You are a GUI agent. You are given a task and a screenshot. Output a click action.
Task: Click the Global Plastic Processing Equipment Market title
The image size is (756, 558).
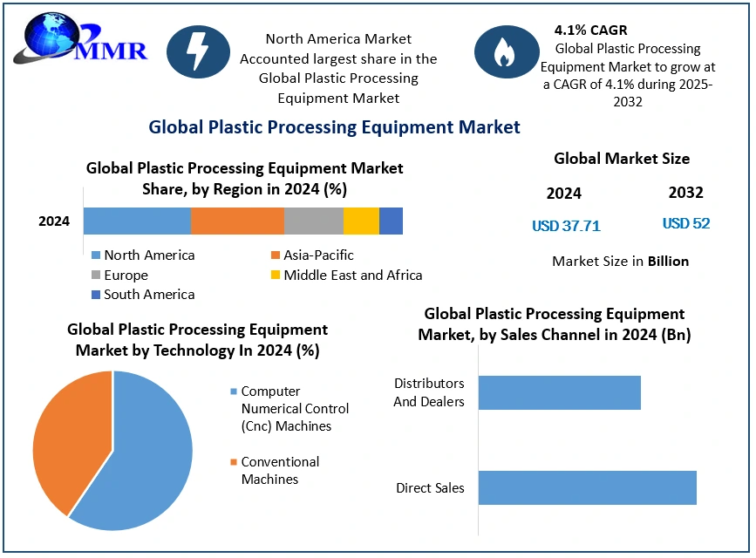pos(334,127)
